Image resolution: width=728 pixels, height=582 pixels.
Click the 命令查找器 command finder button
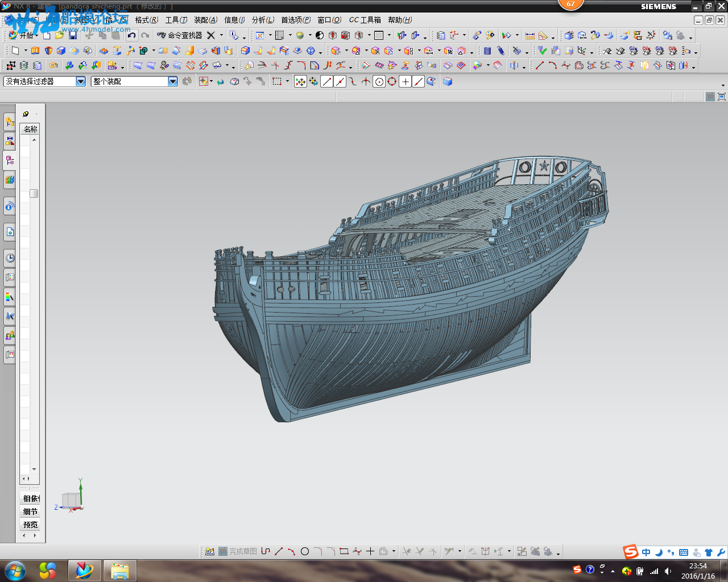[x=180, y=35]
